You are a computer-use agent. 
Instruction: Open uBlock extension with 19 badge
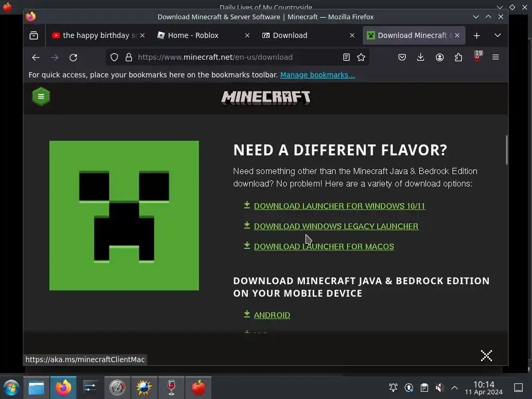click(x=477, y=57)
